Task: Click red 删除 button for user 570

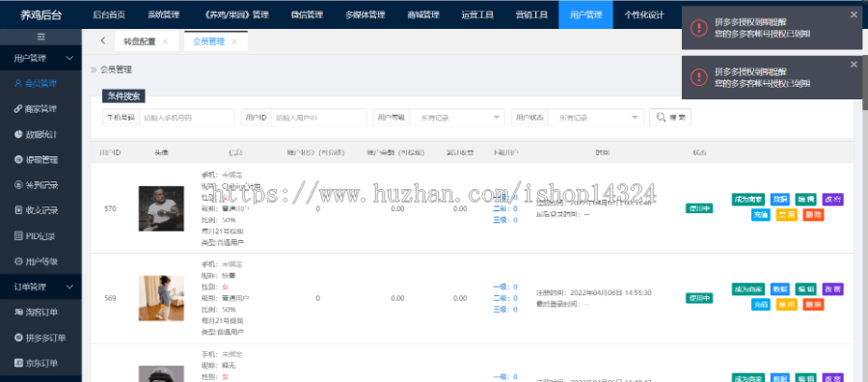Action: coord(813,215)
